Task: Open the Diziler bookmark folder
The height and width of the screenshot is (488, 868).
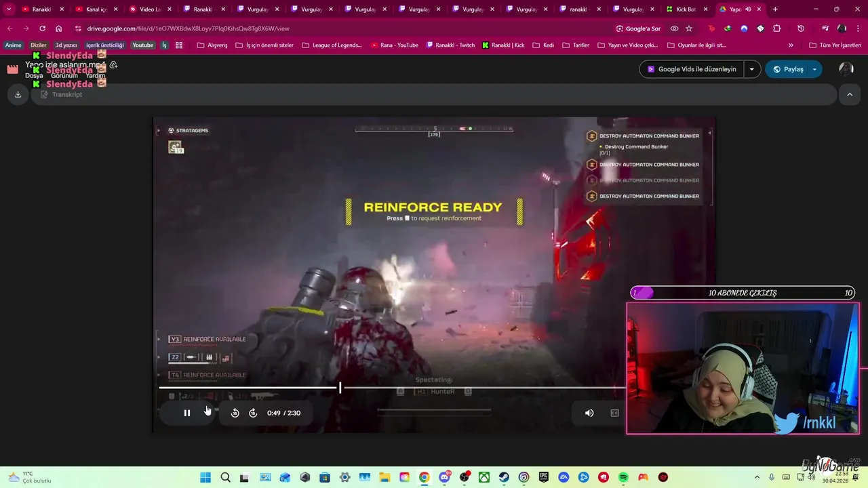Action: (39, 45)
